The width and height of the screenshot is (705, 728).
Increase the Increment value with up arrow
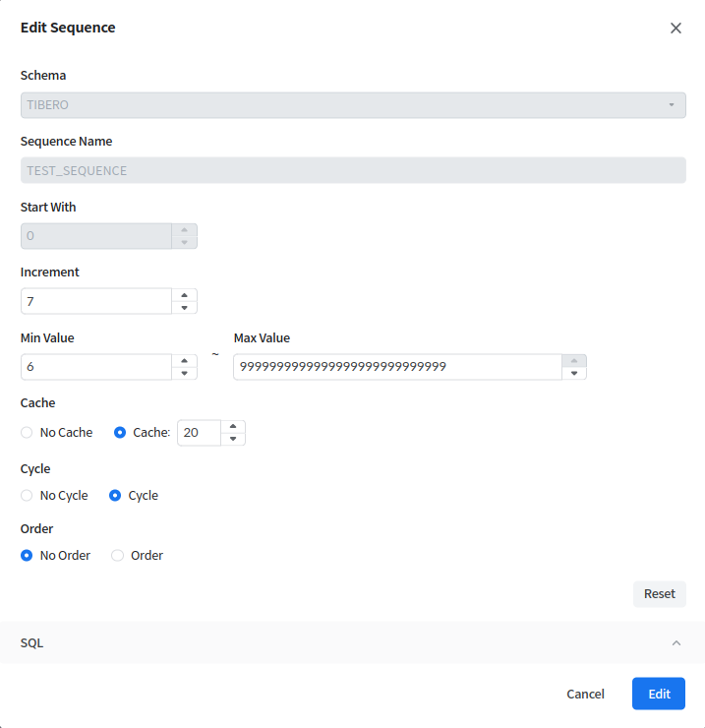click(184, 295)
